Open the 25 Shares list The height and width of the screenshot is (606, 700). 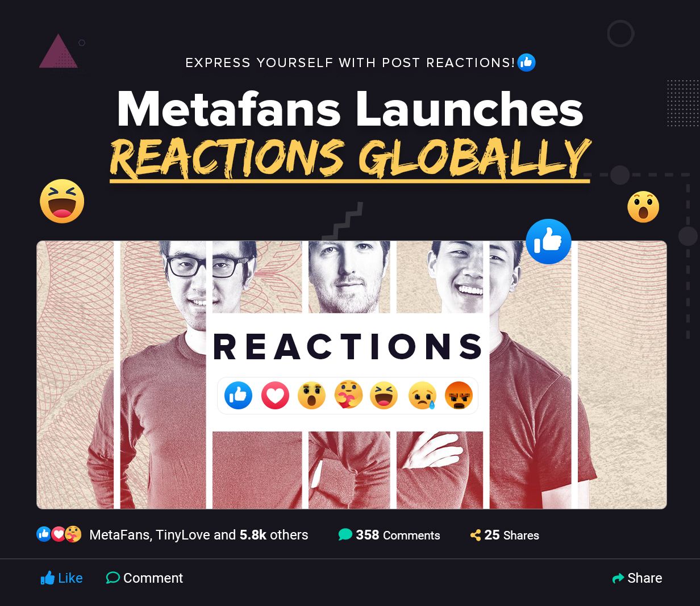point(505,535)
